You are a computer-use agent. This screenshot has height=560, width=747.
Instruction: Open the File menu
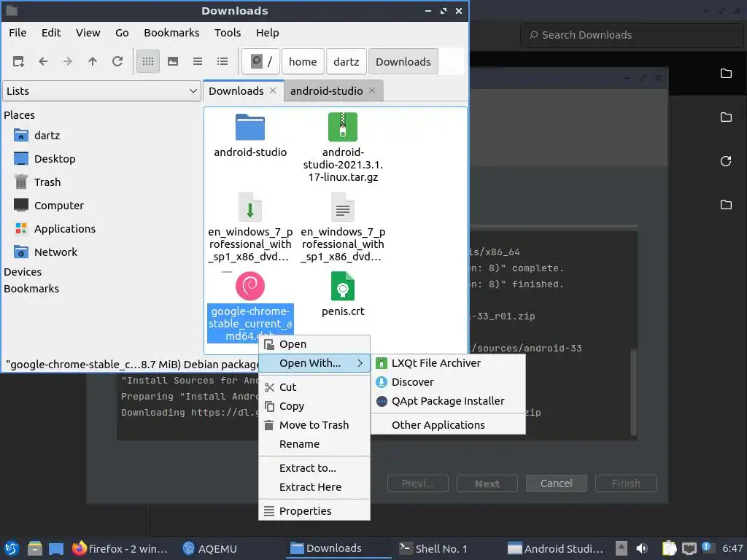pyautogui.click(x=18, y=33)
